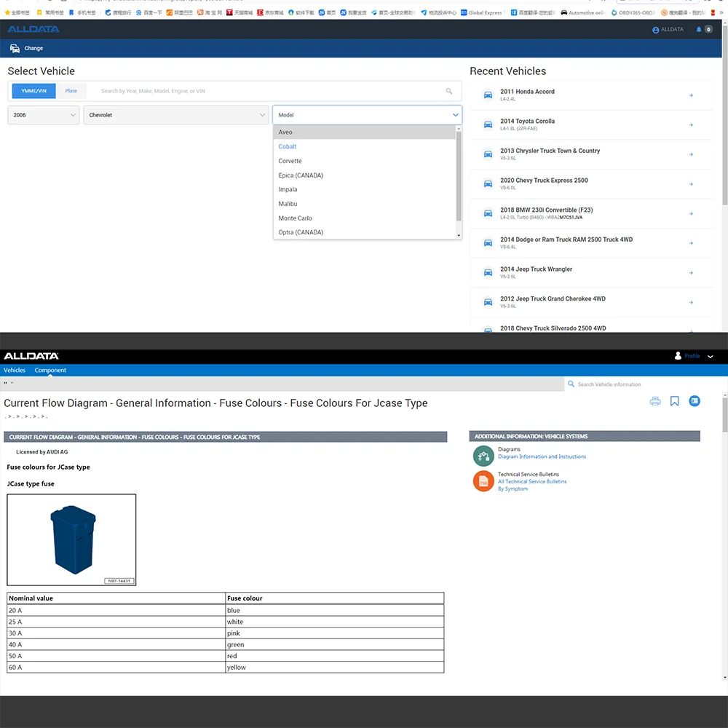The image size is (728, 728).
Task: Click car icon beside 2014 Jeep Wrangler
Action: 488,272
